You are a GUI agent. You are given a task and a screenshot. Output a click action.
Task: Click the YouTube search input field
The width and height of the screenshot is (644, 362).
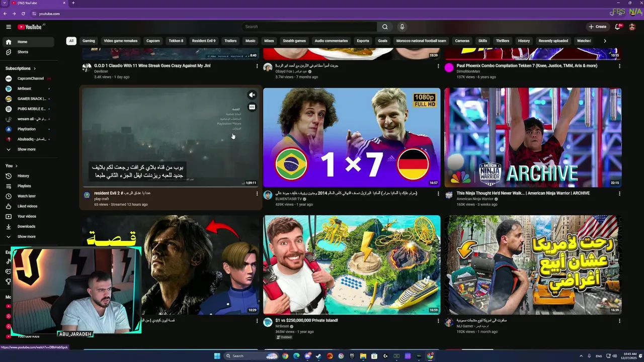(309, 27)
